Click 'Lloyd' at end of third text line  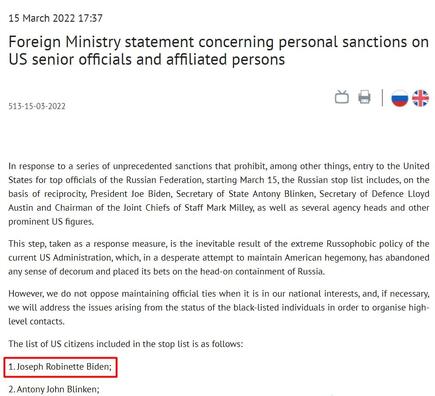click(418, 194)
